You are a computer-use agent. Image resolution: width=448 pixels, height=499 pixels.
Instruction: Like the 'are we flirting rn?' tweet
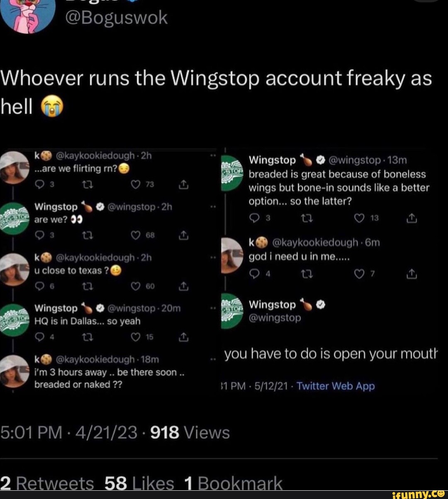[135, 185]
